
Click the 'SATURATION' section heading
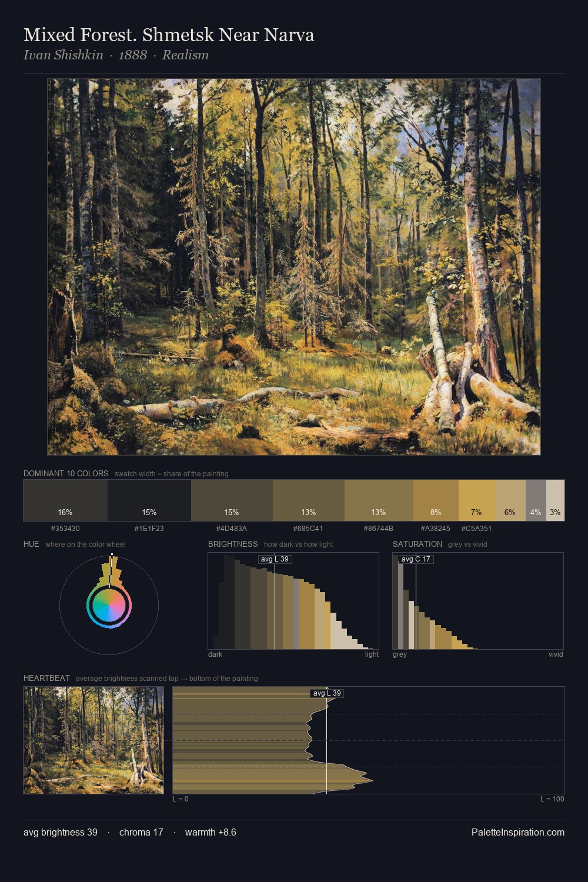417,544
